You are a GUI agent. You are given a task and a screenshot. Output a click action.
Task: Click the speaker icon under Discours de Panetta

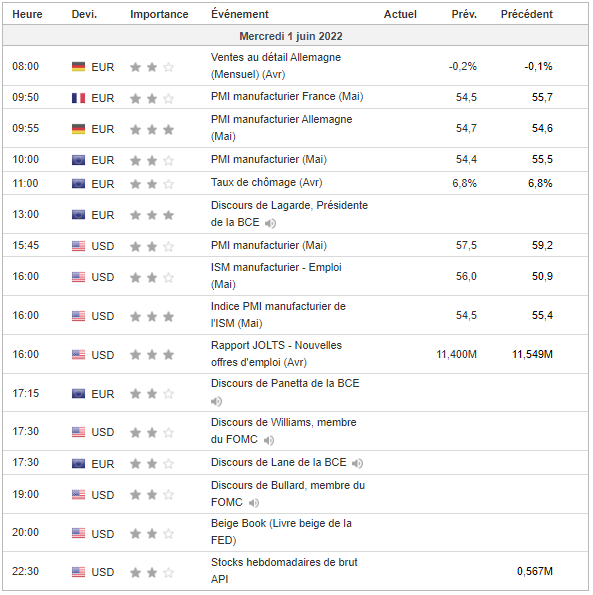[x=216, y=401]
